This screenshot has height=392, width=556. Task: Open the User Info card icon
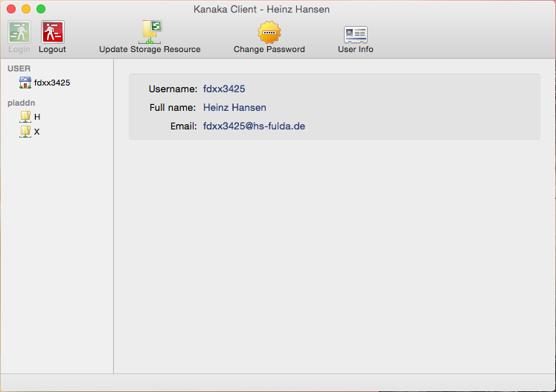[355, 34]
